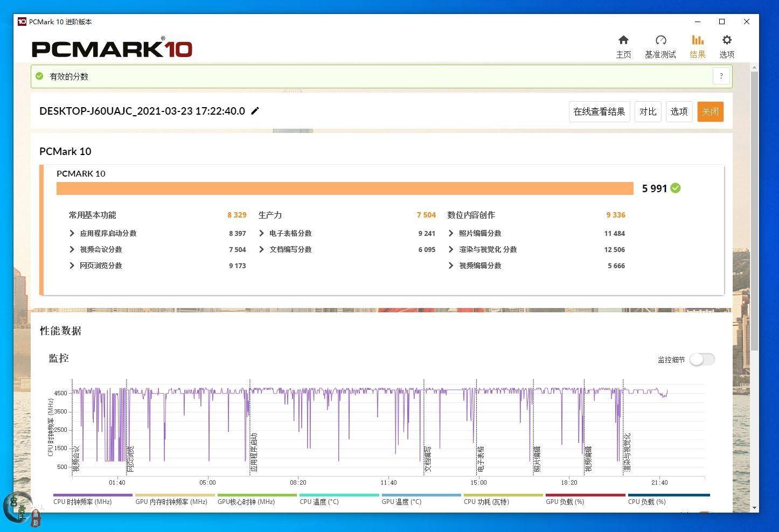779x532 pixels.
Task: Click the 照片编辑 score 11 484
Action: pyautogui.click(x=615, y=233)
